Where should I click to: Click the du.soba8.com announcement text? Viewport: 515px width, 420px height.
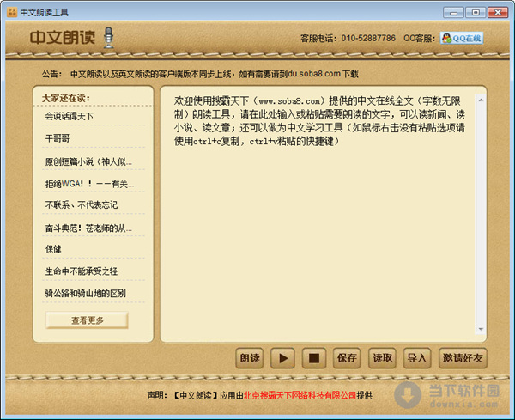(x=314, y=74)
